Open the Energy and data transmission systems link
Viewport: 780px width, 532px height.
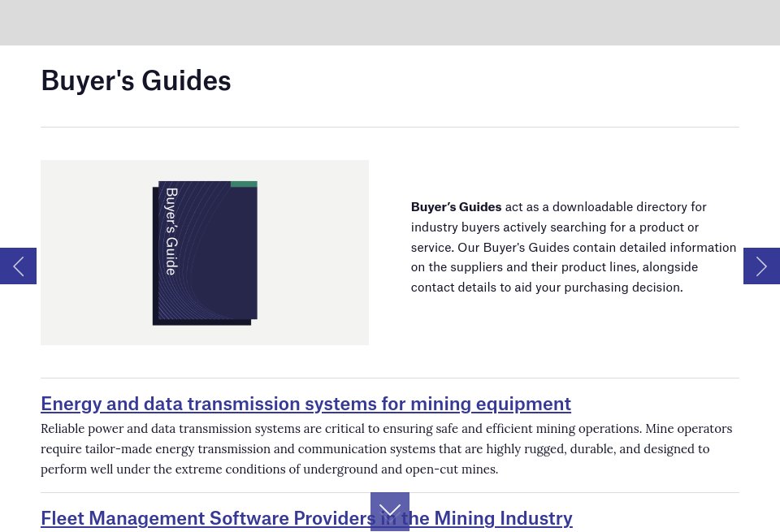(x=305, y=404)
